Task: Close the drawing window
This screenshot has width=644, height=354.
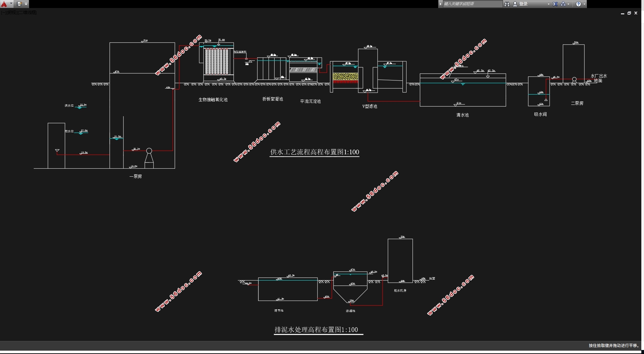Action: [636, 13]
